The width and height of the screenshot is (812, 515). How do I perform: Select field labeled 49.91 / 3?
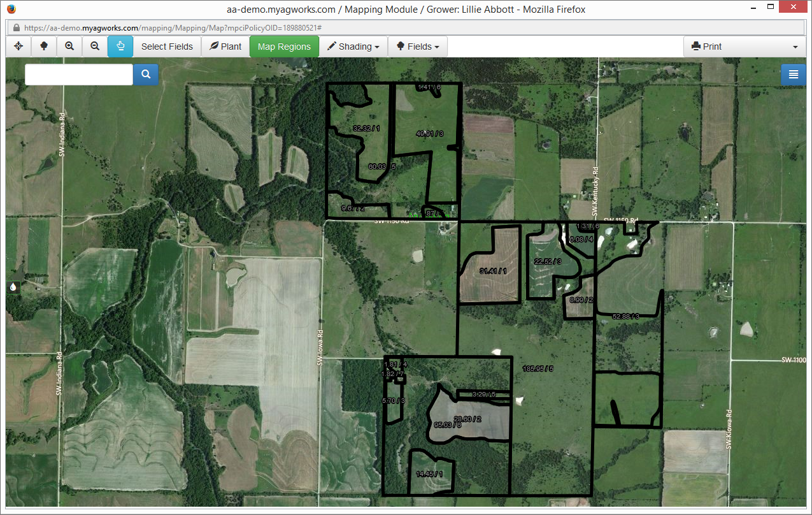click(x=429, y=134)
